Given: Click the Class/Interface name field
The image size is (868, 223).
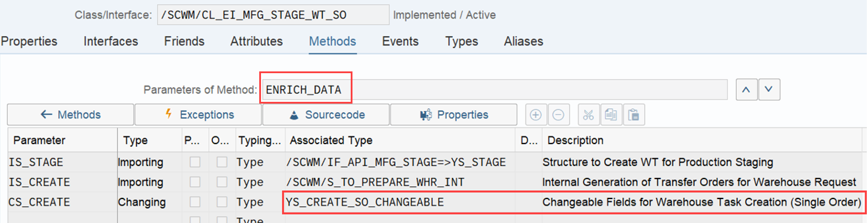Looking at the screenshot, I should coord(273,15).
